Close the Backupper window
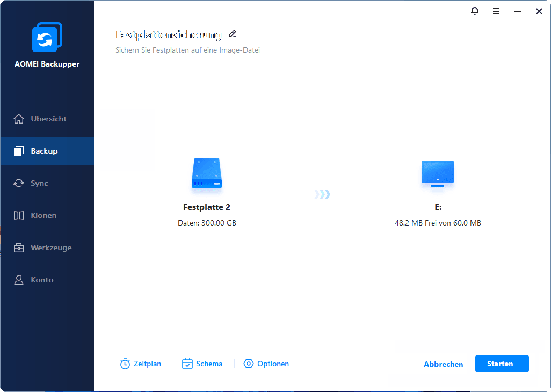The height and width of the screenshot is (392, 551). (x=539, y=12)
